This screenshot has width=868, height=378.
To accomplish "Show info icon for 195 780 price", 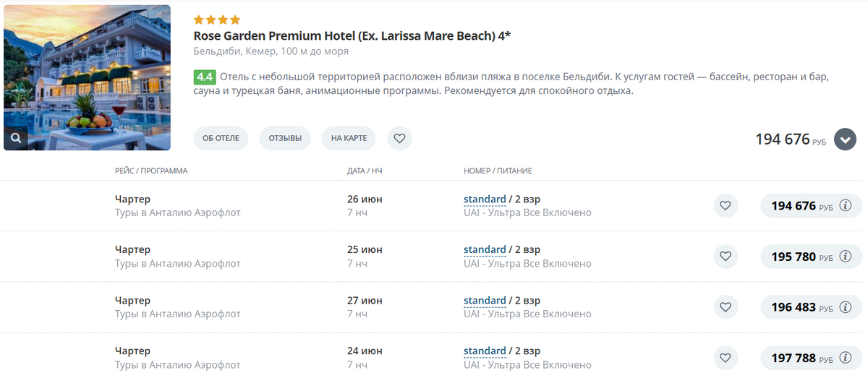I will click(845, 257).
